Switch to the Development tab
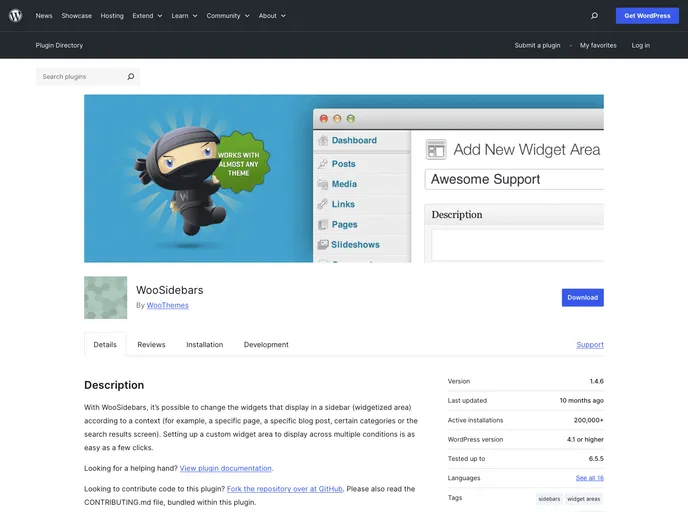The height and width of the screenshot is (512, 688). (266, 344)
